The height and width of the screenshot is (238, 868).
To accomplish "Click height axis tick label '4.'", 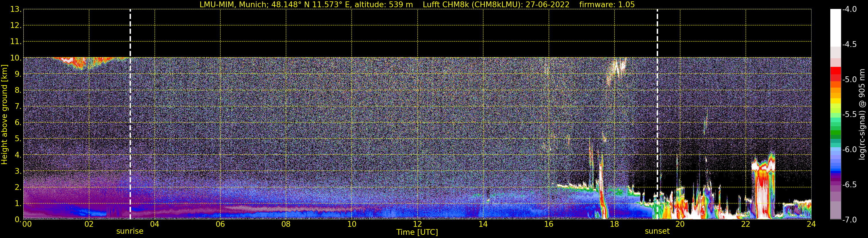I will [18, 155].
